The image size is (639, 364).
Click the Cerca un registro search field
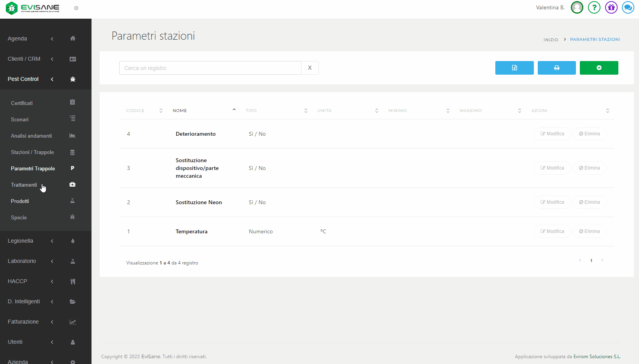click(x=210, y=68)
